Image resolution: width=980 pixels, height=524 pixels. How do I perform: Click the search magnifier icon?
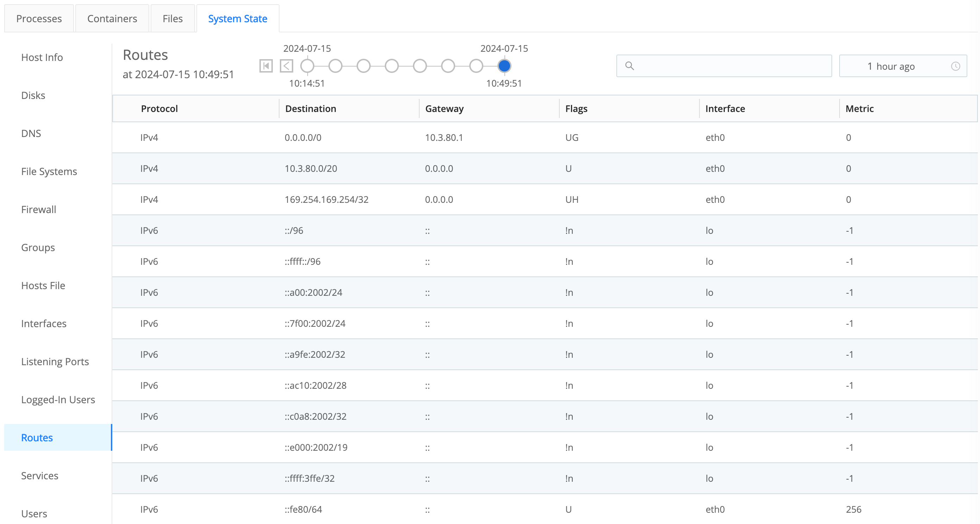pyautogui.click(x=630, y=66)
